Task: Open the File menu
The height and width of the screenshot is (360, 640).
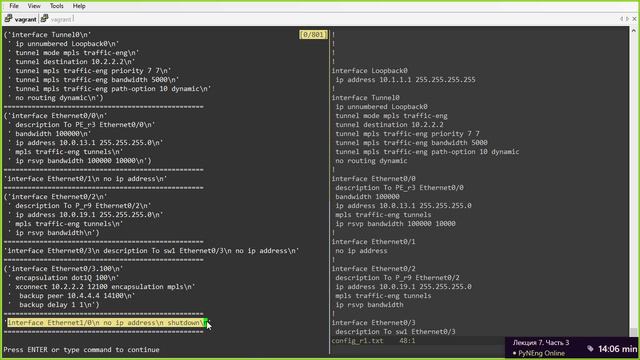Action: (14, 6)
